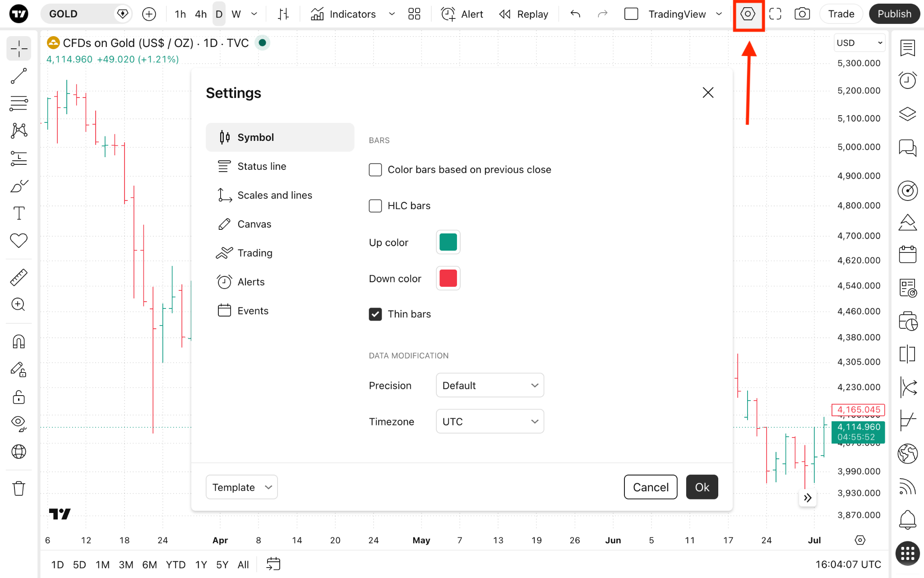Click the go to date calendar icon
Viewport: 924px width, 578px height.
tap(273, 564)
